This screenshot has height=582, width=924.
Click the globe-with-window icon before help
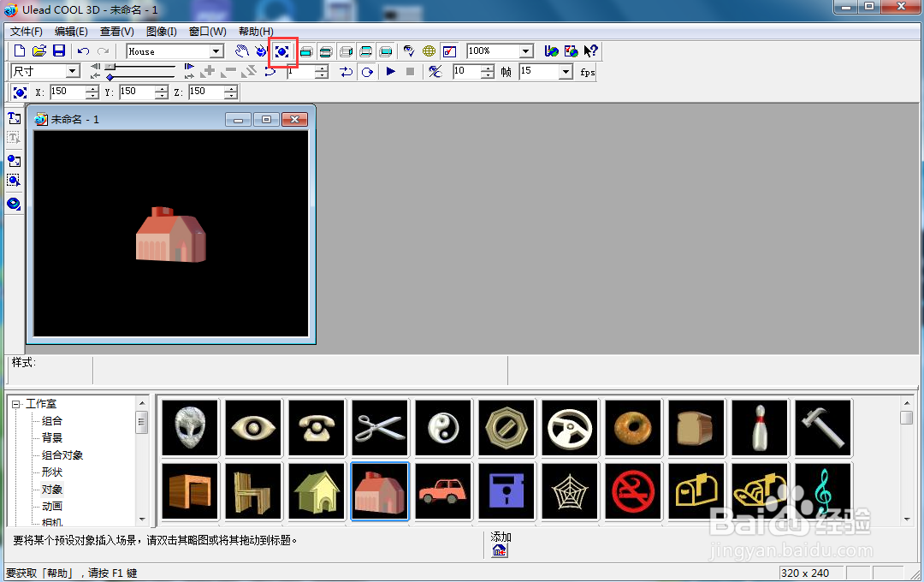point(571,51)
